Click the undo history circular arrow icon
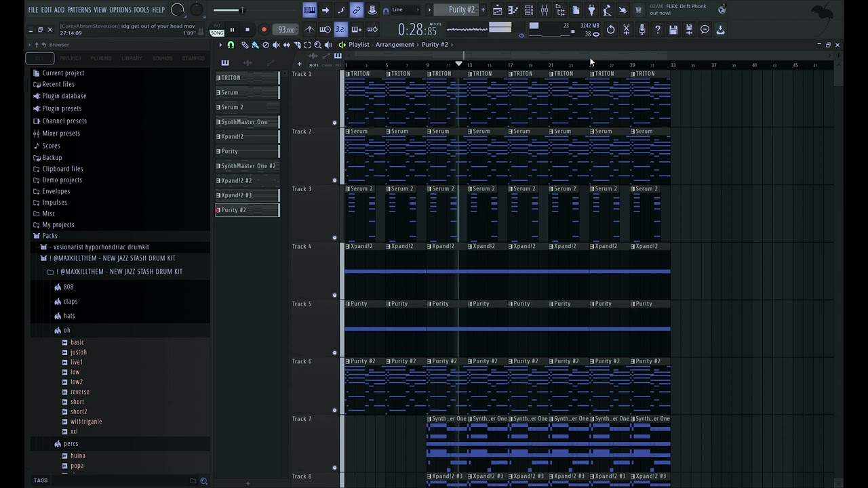The height and width of the screenshot is (488, 868). pyautogui.click(x=610, y=30)
